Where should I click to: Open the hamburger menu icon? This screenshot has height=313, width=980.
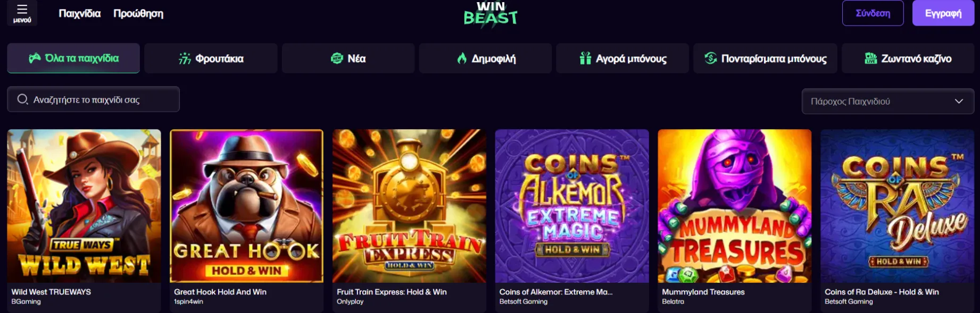[22, 10]
